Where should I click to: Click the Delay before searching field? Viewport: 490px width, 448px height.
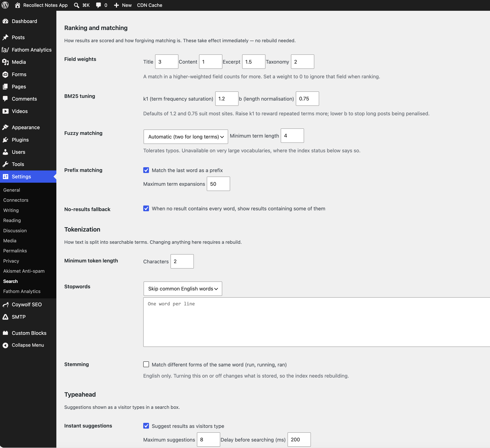pyautogui.click(x=299, y=440)
